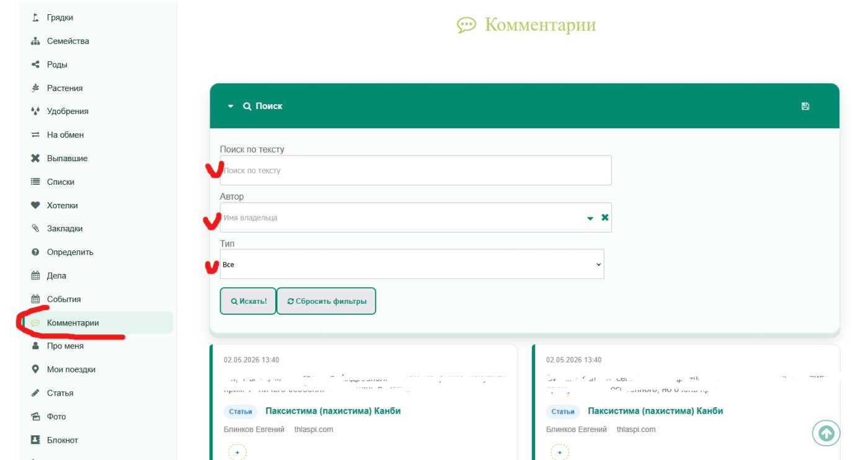Screen dimensions: 868x460
Task: Click the plus icon under the right comment card
Action: pos(560,453)
